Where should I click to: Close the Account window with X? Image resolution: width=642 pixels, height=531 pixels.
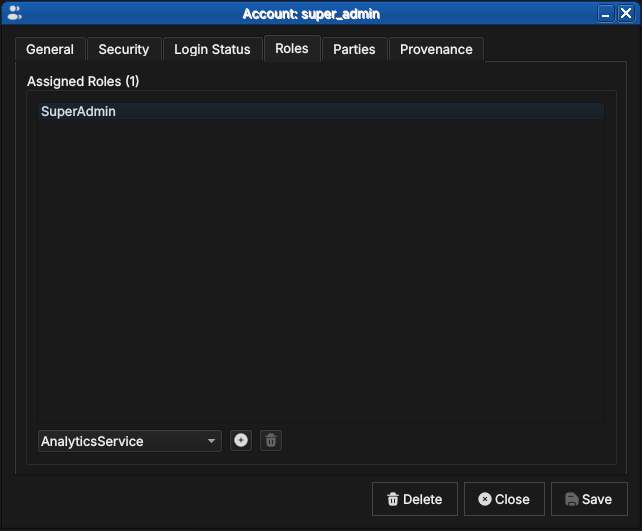[x=626, y=14]
